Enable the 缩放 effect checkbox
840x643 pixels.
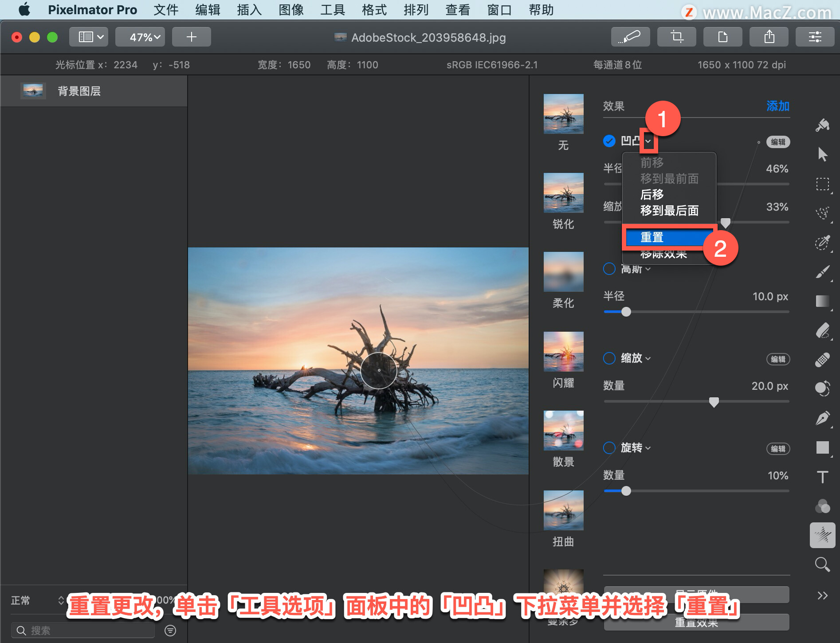click(x=609, y=358)
